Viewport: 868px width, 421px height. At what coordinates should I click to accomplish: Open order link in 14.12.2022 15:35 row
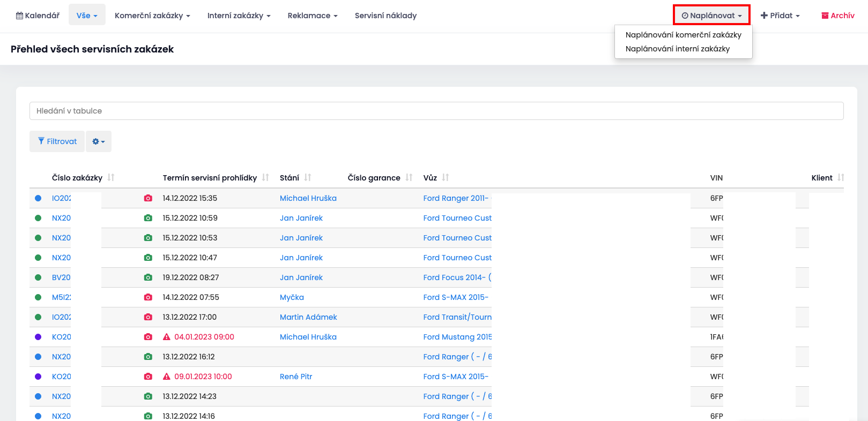[62, 198]
